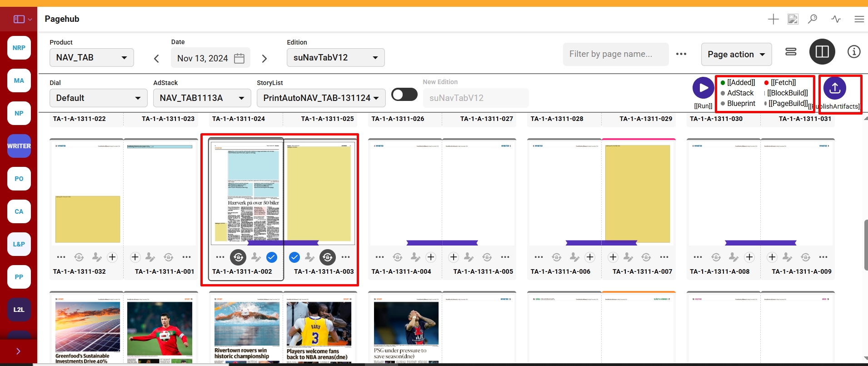868x366 pixels.
Task: Click the plus icon in top header
Action: coord(773,19)
